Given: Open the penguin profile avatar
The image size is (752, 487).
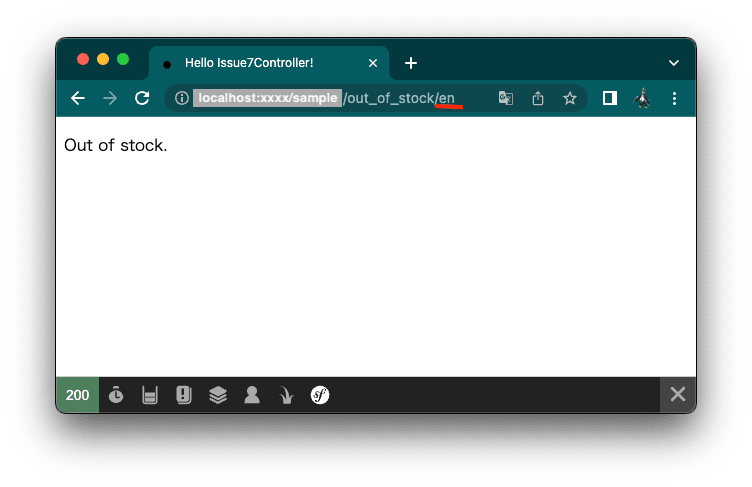Looking at the screenshot, I should tap(642, 98).
